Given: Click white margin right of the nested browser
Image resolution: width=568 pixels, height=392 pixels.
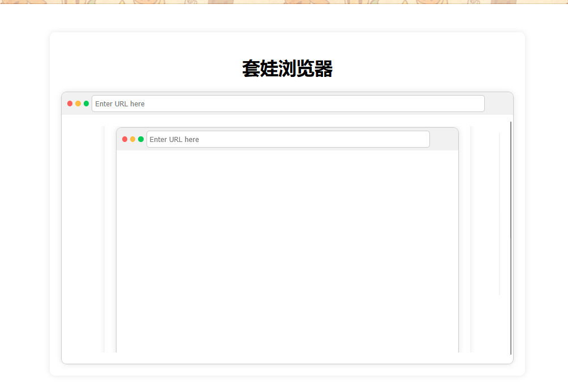Looking at the screenshot, I should [485, 238].
